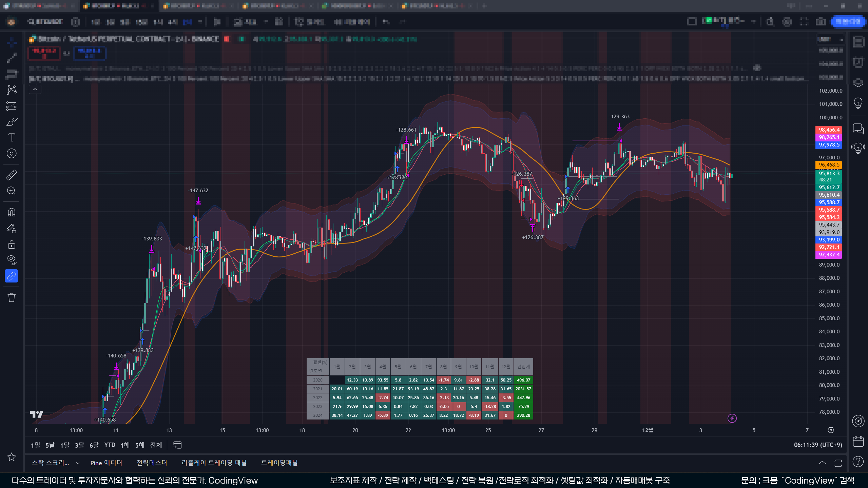This screenshot has height=488, width=868.
Task: Select the pattern drawing tool (XABCD)
Action: pos(12,90)
